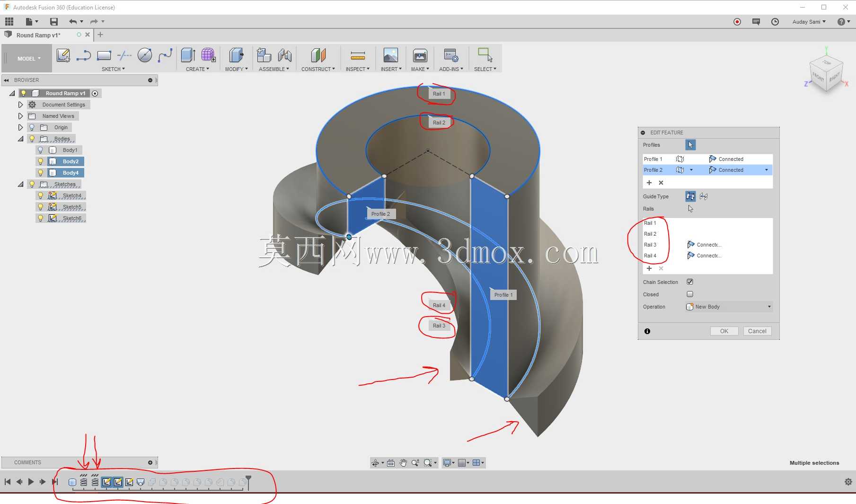Toggle Chain Selection checkbox
Viewport: 856px width, 504px height.
[690, 282]
